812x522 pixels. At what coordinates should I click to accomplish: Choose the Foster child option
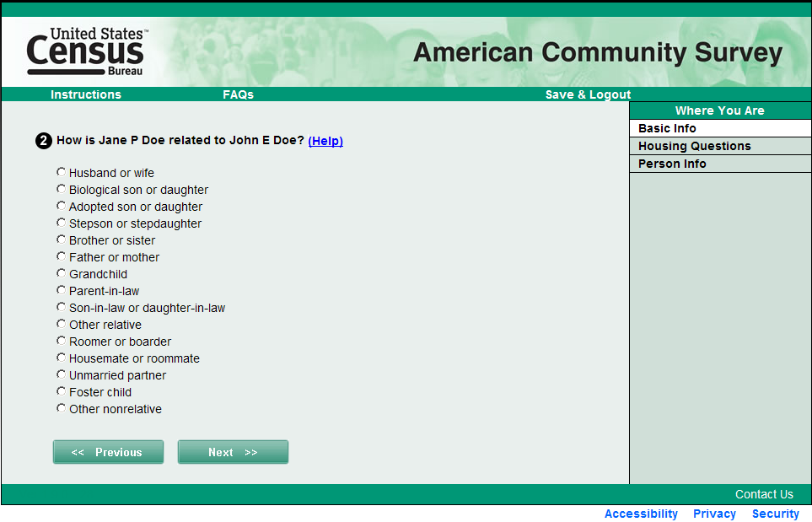coord(61,391)
